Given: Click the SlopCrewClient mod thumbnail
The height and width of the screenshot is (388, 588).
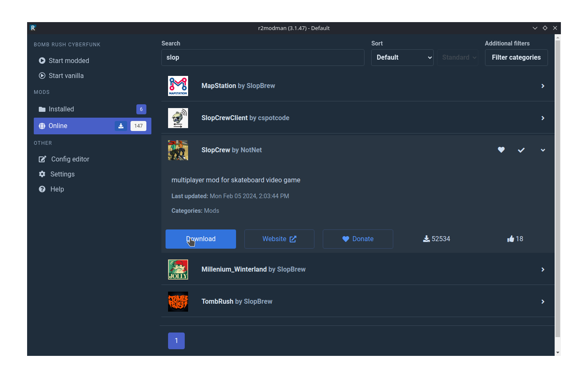Looking at the screenshot, I should click(178, 118).
